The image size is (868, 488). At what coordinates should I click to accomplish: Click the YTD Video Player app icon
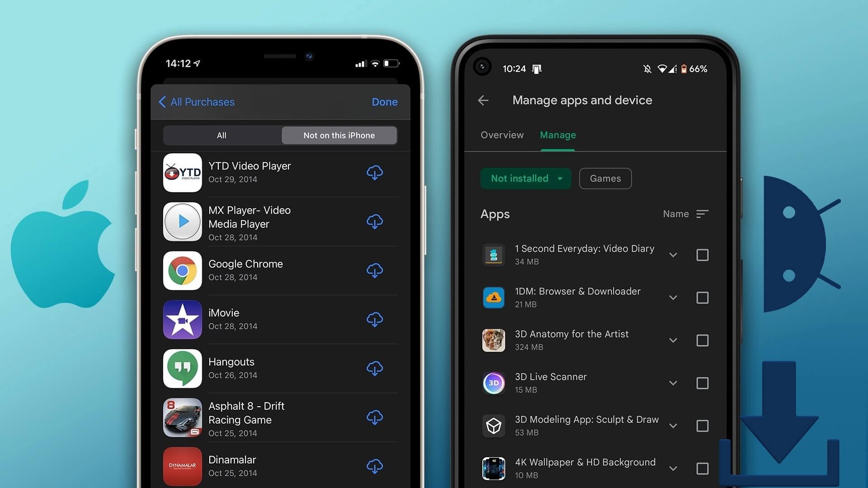(183, 172)
